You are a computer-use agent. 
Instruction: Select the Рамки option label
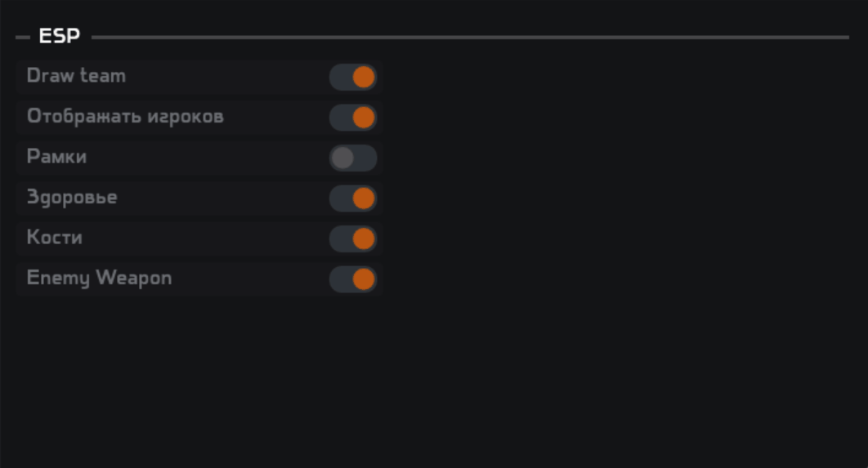pos(56,157)
